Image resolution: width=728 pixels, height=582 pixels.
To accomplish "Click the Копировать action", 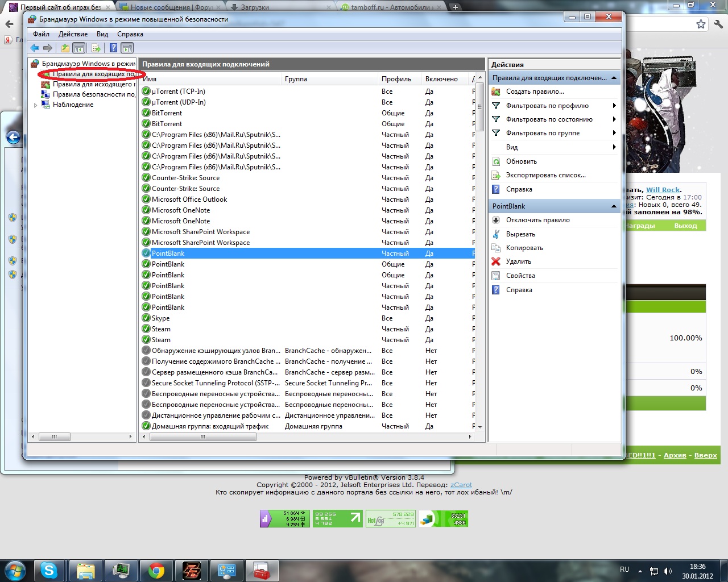I will pyautogui.click(x=524, y=248).
